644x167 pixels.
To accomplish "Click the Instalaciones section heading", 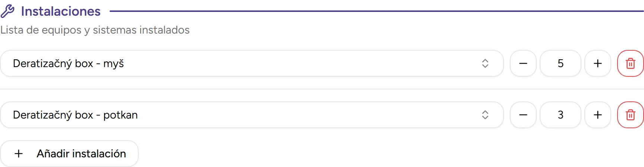I will [x=61, y=11].
